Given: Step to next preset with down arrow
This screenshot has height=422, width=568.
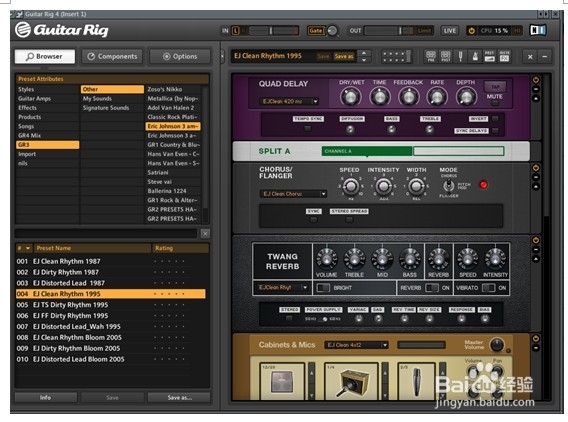Looking at the screenshot, I should 364,60.
